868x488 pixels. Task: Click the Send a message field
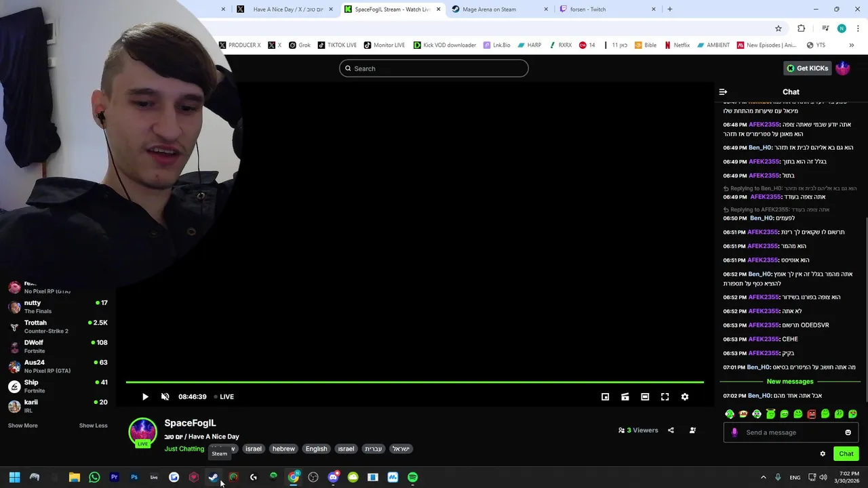[x=790, y=432]
